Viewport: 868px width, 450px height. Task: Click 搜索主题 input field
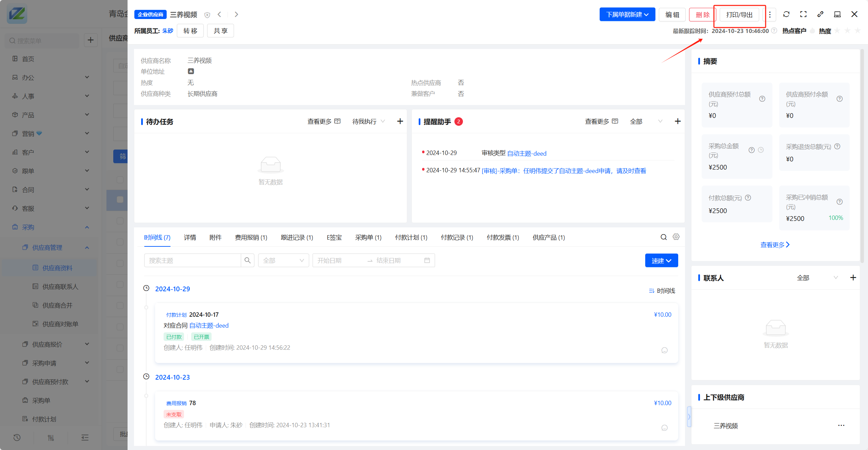(193, 260)
